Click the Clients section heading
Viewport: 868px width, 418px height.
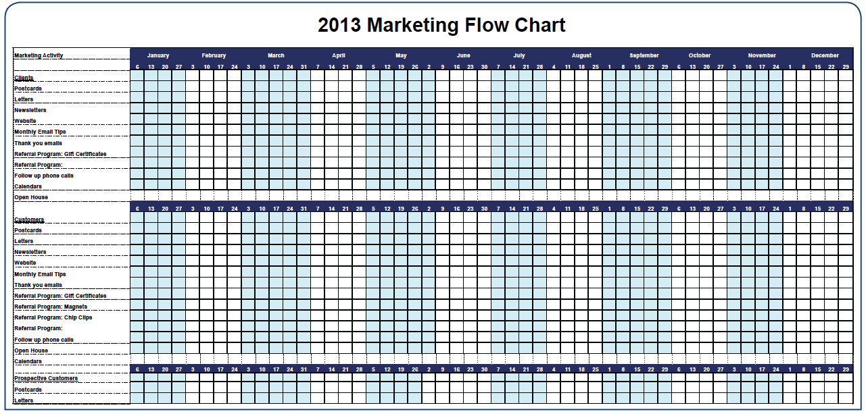coord(24,78)
